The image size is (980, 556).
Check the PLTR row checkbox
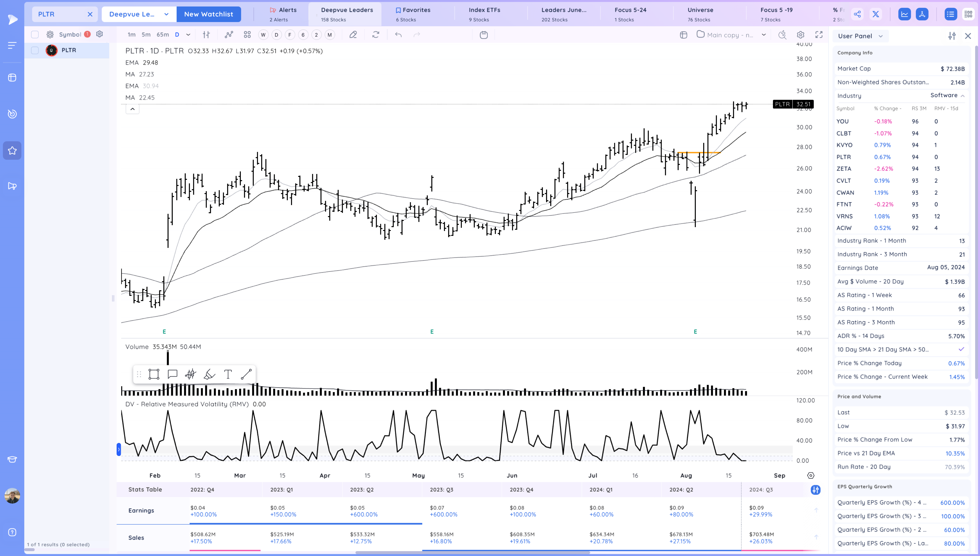(35, 50)
